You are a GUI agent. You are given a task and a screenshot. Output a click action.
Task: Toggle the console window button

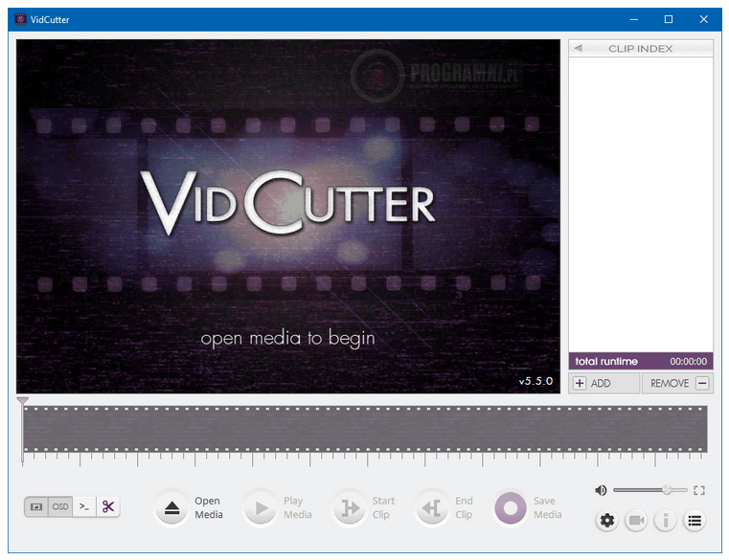84,506
